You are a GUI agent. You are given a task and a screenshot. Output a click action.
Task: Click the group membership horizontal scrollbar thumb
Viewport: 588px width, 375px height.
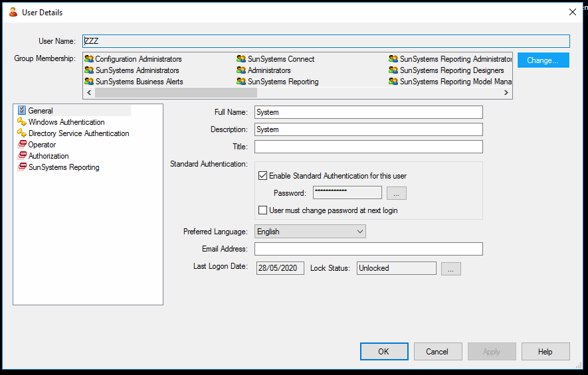pyautogui.click(x=176, y=92)
